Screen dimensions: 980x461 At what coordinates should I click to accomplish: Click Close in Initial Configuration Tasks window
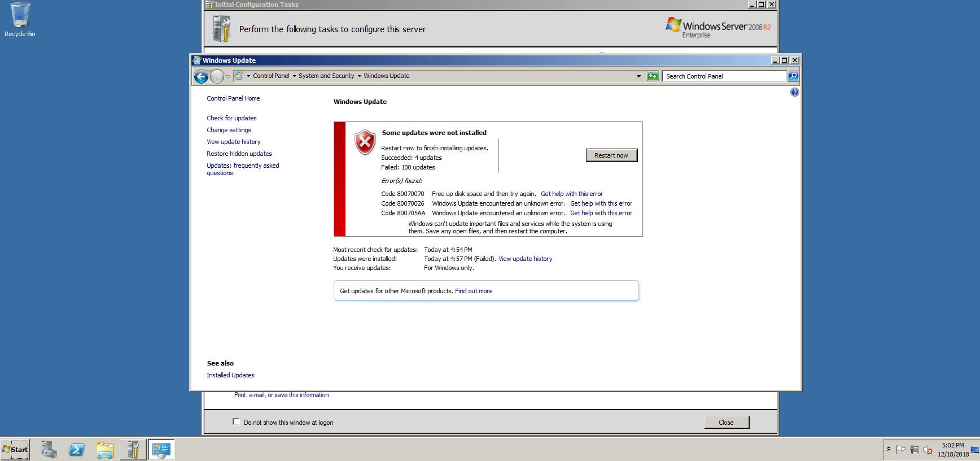pos(727,422)
